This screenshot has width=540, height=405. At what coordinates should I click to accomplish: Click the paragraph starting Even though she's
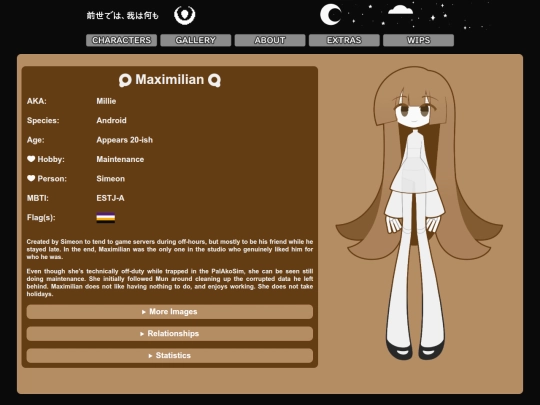(x=170, y=283)
